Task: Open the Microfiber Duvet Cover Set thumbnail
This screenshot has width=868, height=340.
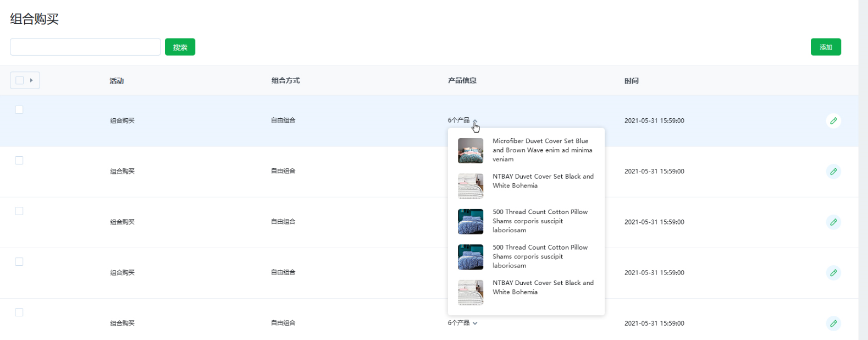Action: point(471,150)
